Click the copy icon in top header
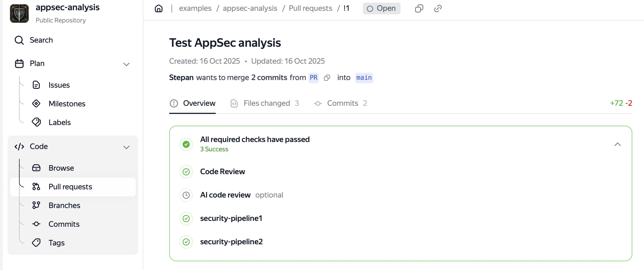Viewport: 644px width, 270px height. [419, 8]
